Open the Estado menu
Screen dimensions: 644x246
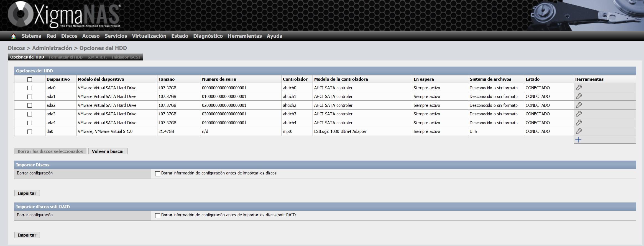point(180,36)
